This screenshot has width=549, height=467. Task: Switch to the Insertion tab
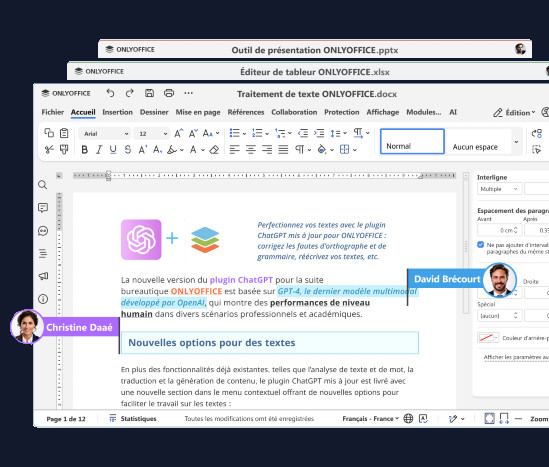[117, 112]
